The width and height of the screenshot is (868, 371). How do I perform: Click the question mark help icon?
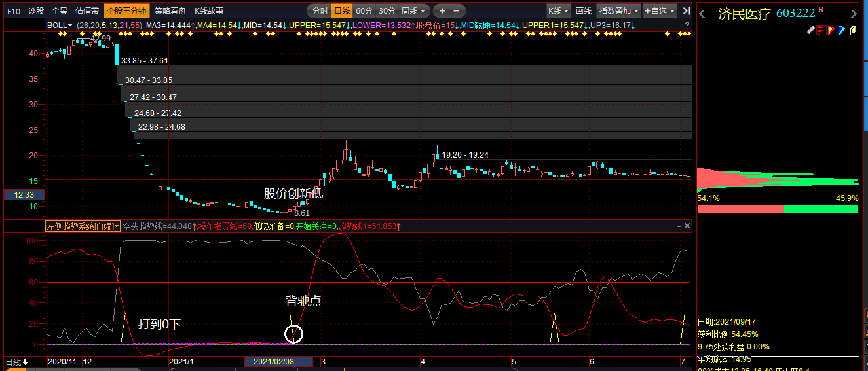coord(687,26)
